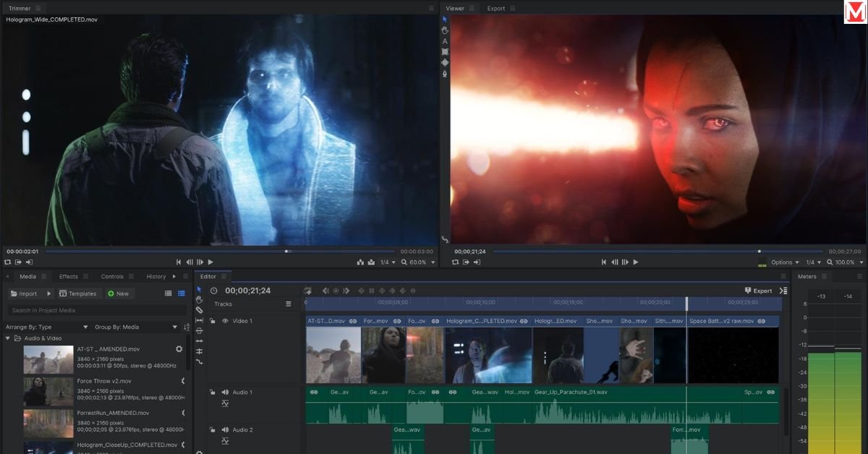The height and width of the screenshot is (454, 868).
Task: Pick the Orbit tool in the Viewer
Action: [x=445, y=63]
